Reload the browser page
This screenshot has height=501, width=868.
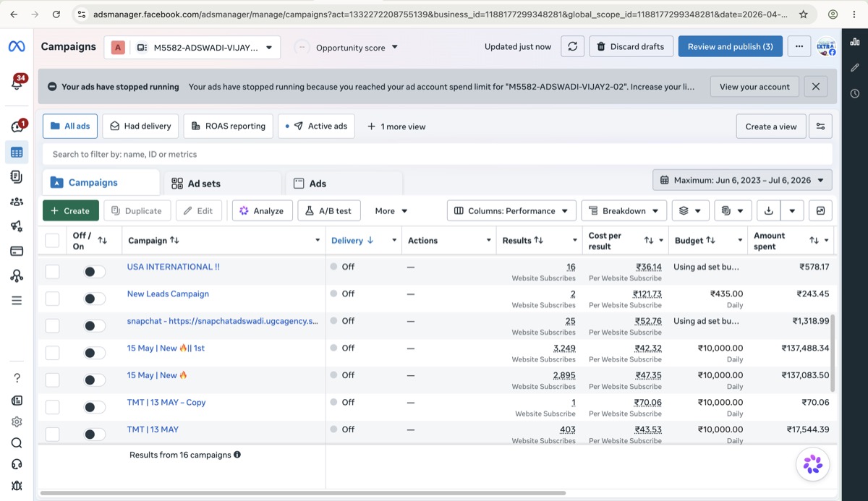click(56, 14)
